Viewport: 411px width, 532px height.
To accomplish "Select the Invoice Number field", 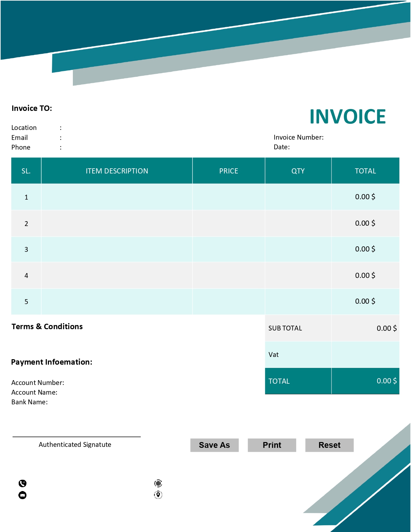I will 358,137.
